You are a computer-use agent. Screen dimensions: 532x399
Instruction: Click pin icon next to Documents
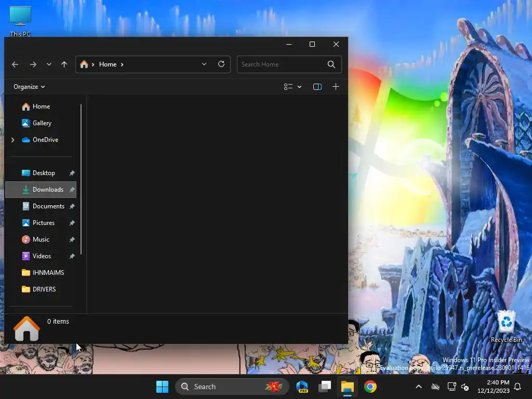[x=72, y=206]
